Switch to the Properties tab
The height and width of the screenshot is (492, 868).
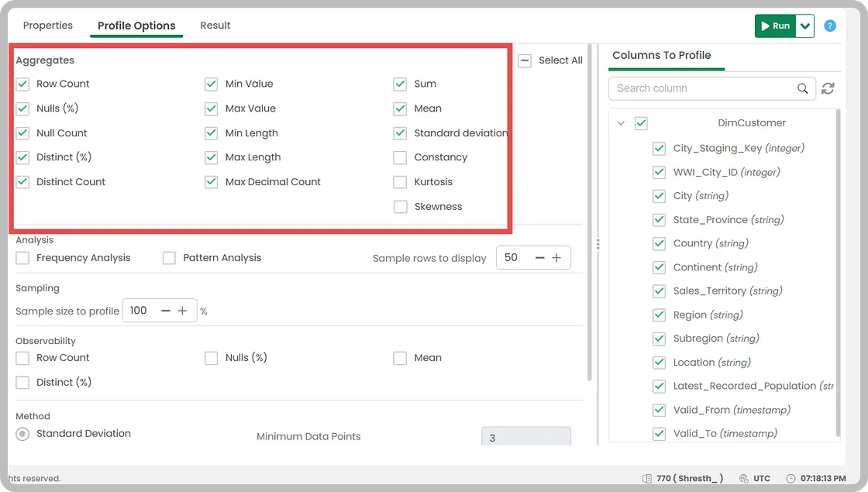pos(47,26)
